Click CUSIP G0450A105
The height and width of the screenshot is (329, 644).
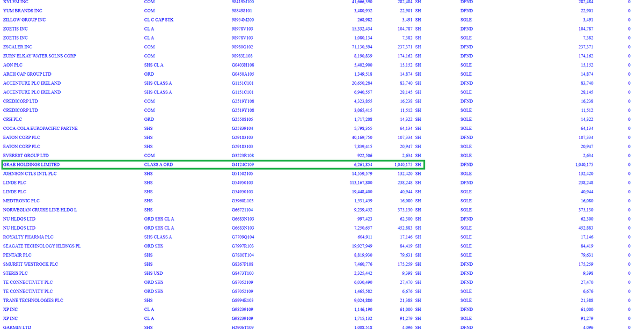click(243, 74)
